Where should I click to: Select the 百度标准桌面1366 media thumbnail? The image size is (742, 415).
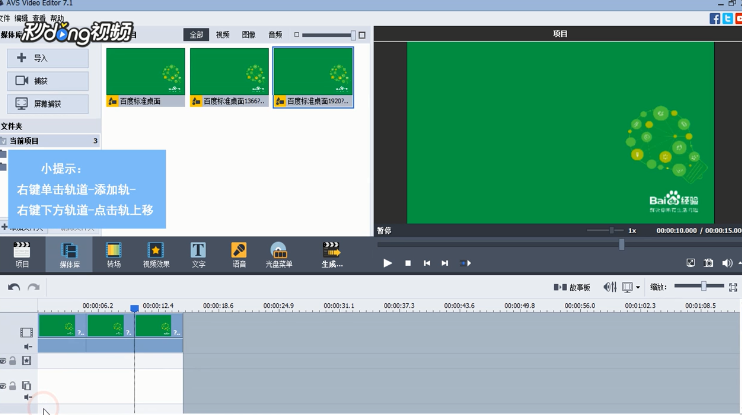(x=229, y=77)
